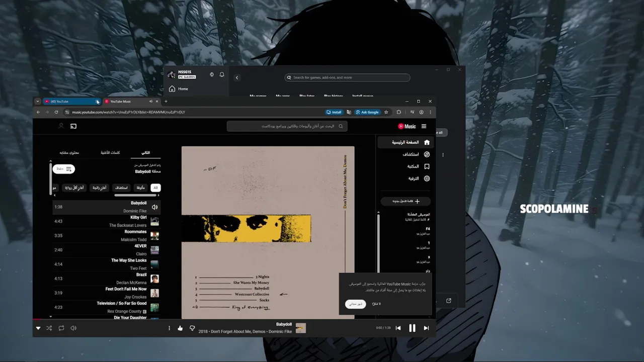The width and height of the screenshot is (644, 362).
Task: Open the YouTube Music hamburger menu
Action: point(424,126)
